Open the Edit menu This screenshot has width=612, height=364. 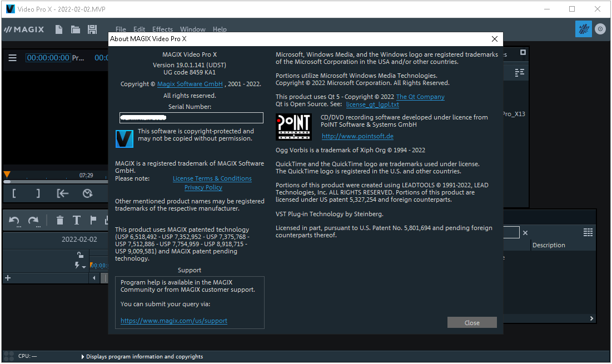click(139, 29)
